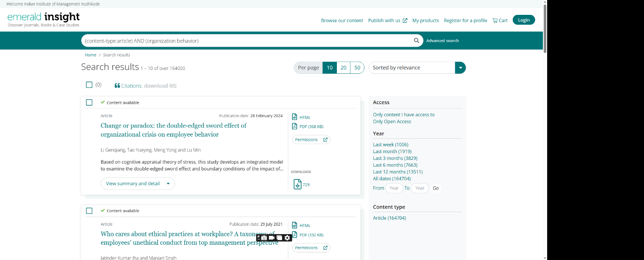This screenshot has height=260, width=644.
Task: Go to My products
Action: 425,20
